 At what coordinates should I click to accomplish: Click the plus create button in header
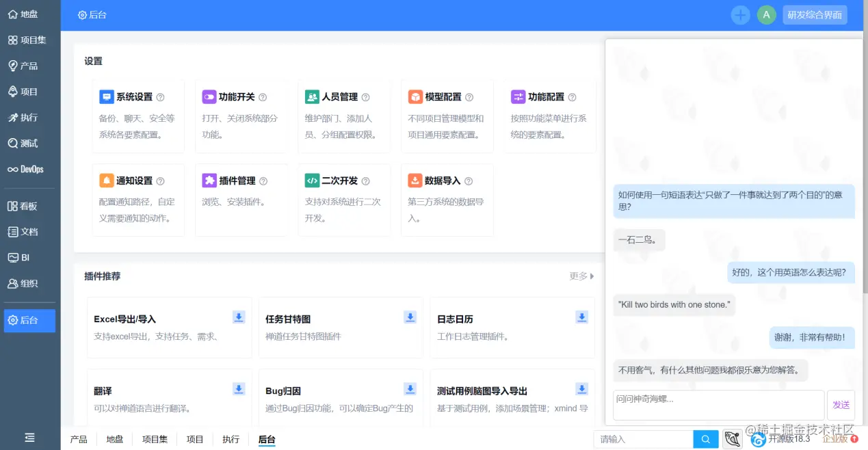(740, 15)
